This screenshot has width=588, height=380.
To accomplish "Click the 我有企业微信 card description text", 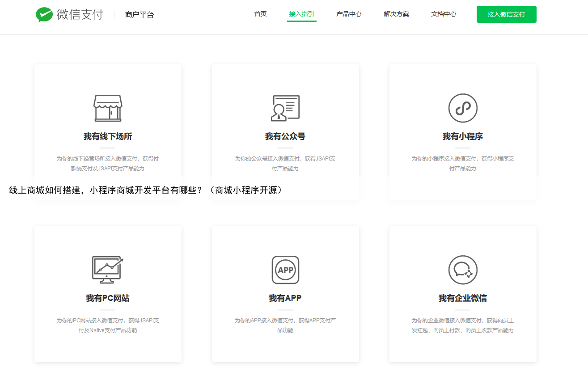I will tap(463, 325).
